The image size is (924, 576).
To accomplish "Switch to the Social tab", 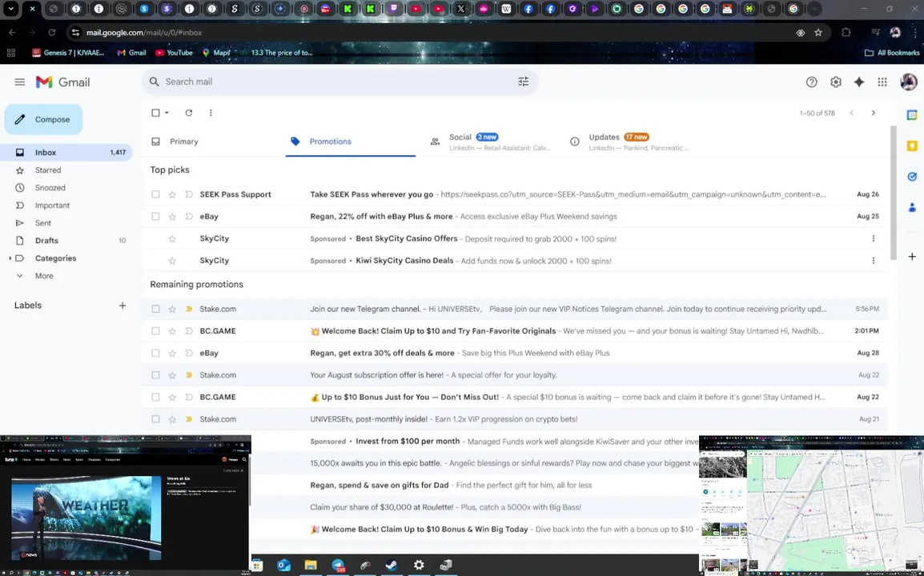I will click(490, 142).
